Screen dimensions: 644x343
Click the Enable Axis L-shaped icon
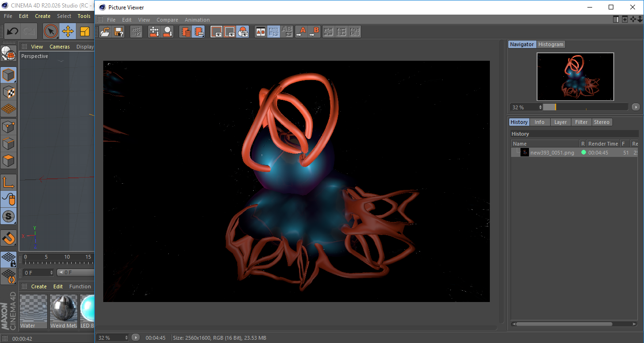[x=8, y=182]
